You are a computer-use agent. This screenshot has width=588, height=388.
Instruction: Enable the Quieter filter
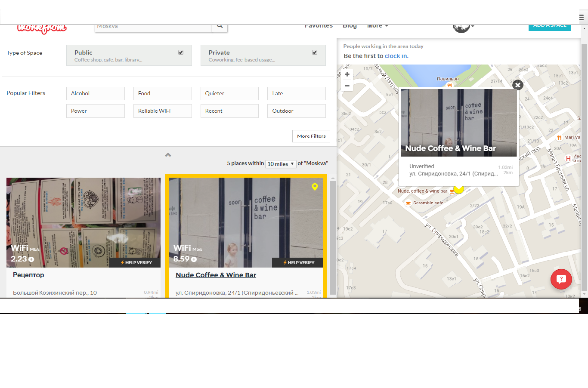pyautogui.click(x=229, y=93)
